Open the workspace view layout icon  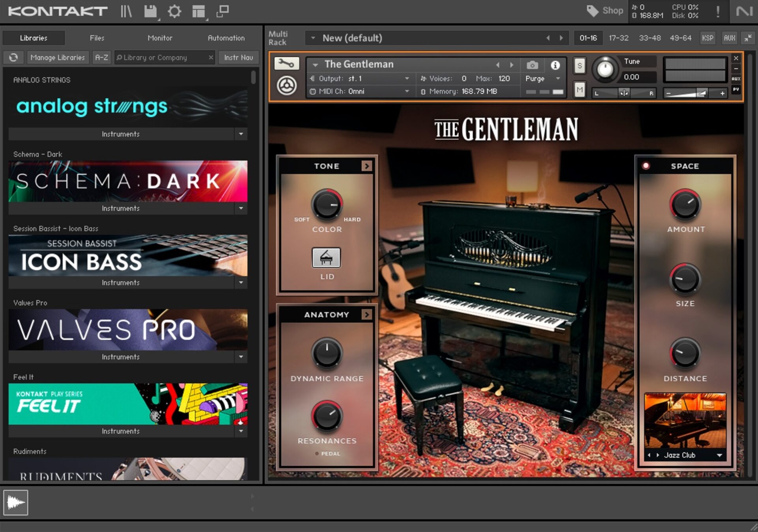coord(198,11)
